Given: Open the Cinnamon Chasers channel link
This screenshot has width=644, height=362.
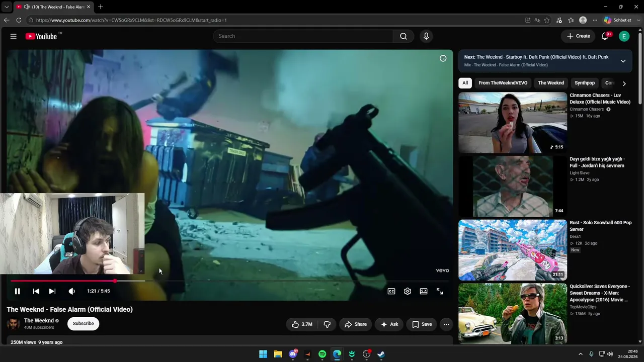Looking at the screenshot, I should coord(587,109).
